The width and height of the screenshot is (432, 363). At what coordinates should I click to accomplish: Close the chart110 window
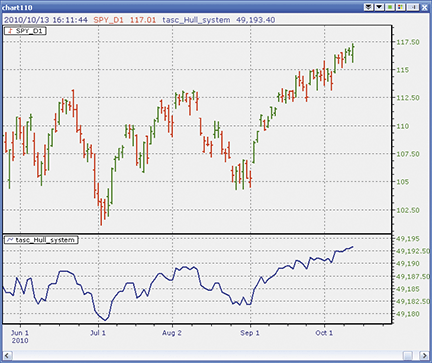tap(425, 7)
